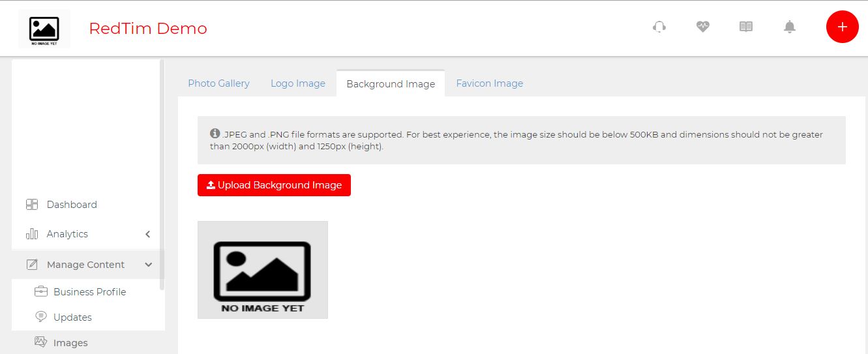Viewport: 868px width, 354px height.
Task: Click the No Image Yet thumbnail
Action: tap(263, 270)
